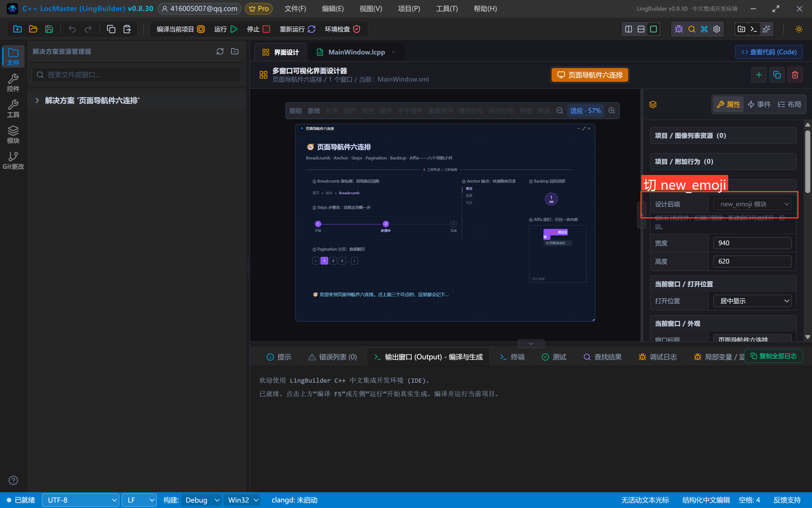The height and width of the screenshot is (508, 812).
Task: Switch to top-bottom split layout
Action: pyautogui.click(x=641, y=29)
